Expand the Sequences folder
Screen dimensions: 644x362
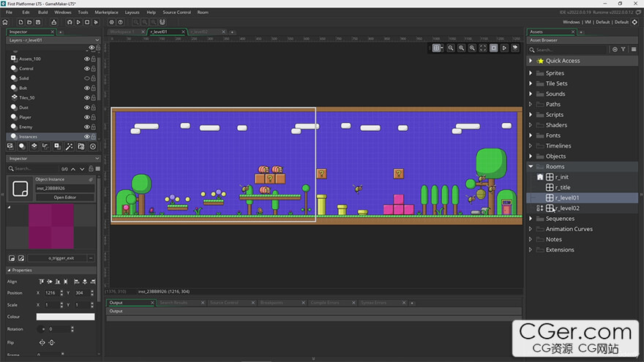(531, 219)
